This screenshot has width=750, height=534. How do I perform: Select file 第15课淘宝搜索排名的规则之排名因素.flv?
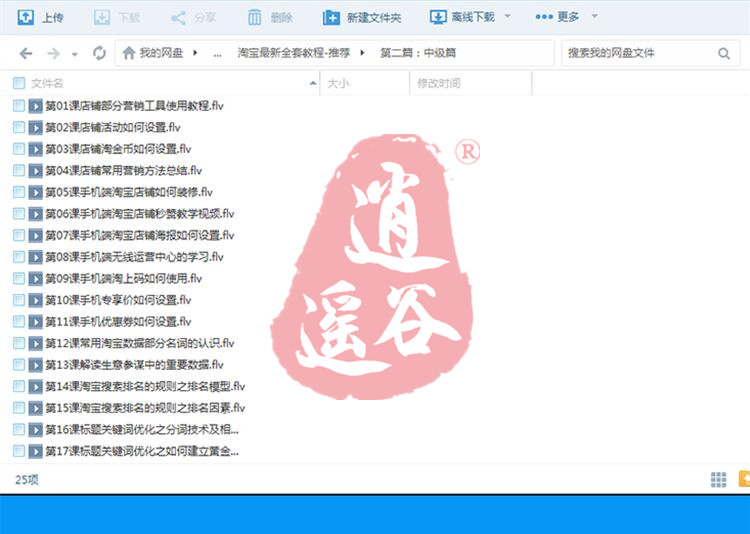pos(145,408)
